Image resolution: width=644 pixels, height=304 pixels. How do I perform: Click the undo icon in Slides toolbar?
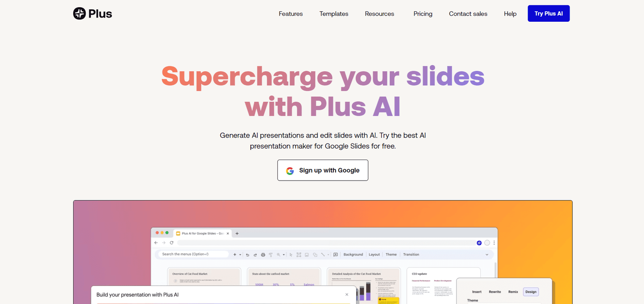(x=248, y=255)
